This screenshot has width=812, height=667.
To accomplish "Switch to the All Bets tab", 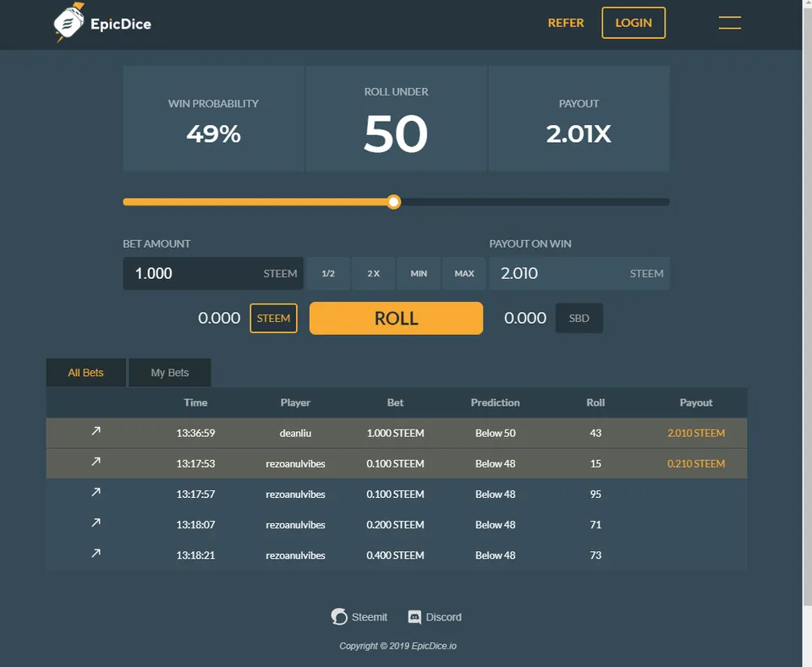I will pos(86,373).
